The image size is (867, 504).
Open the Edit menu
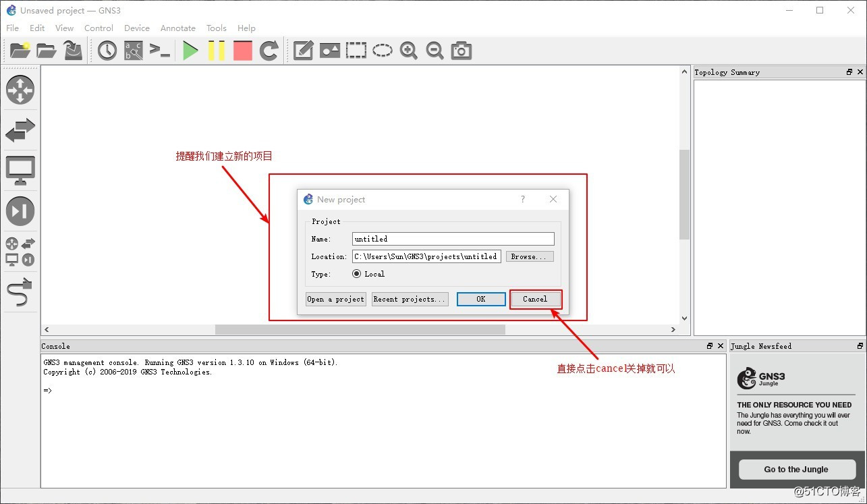coord(37,28)
